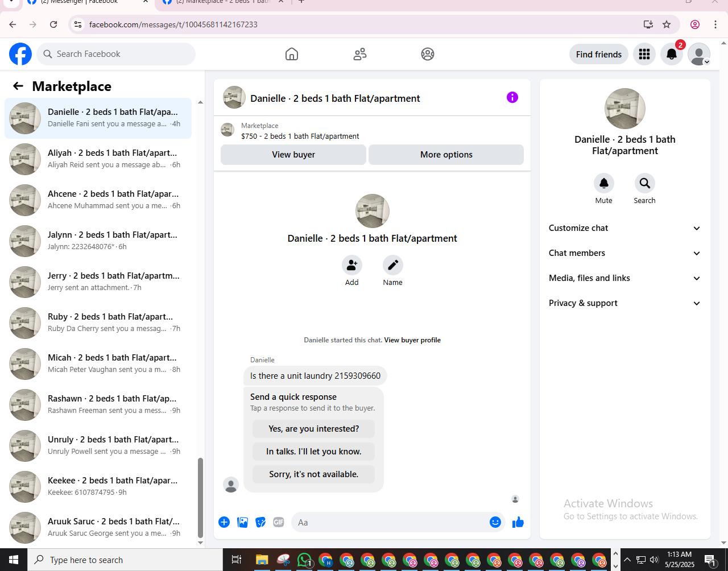Switch to the Marketplace browser tab
This screenshot has height=571, width=728.
222,2
